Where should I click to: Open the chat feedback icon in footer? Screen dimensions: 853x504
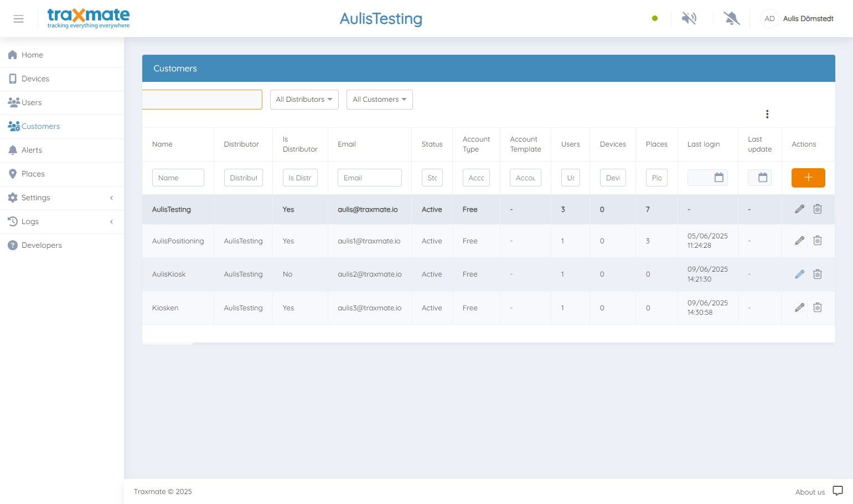(838, 491)
